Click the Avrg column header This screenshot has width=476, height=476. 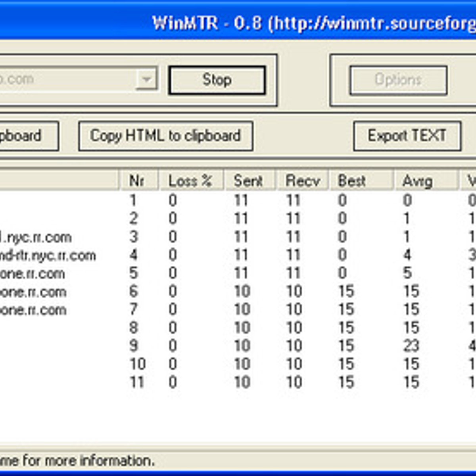coord(426,181)
